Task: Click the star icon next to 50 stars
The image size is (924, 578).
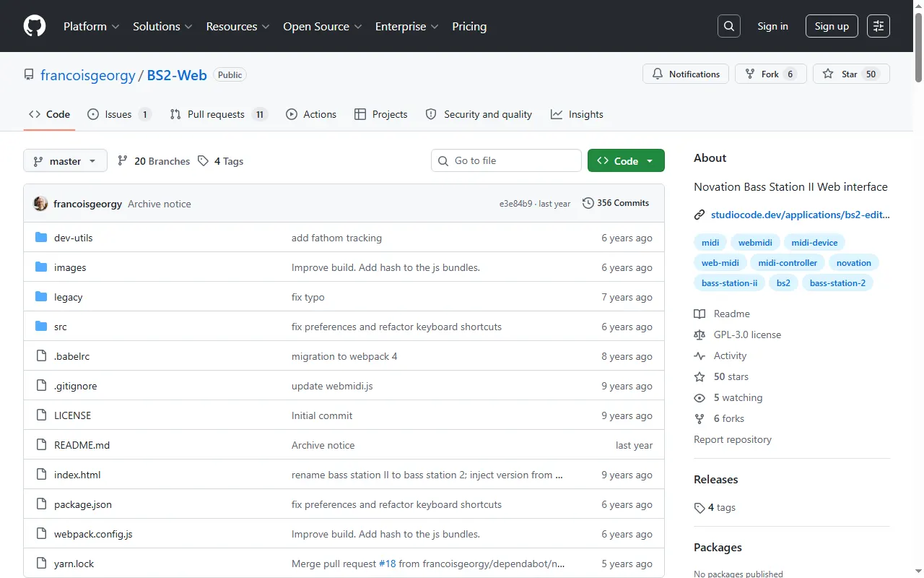Action: pyautogui.click(x=699, y=376)
